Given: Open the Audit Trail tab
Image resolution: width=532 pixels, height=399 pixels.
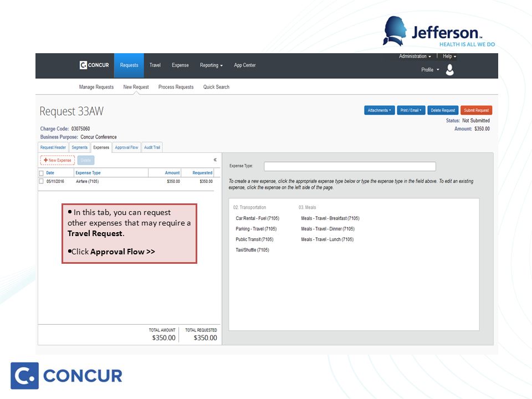Looking at the screenshot, I should (152, 147).
